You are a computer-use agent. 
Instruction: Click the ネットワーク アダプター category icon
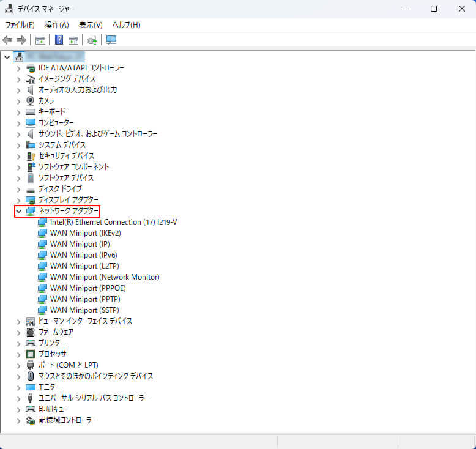point(31,211)
